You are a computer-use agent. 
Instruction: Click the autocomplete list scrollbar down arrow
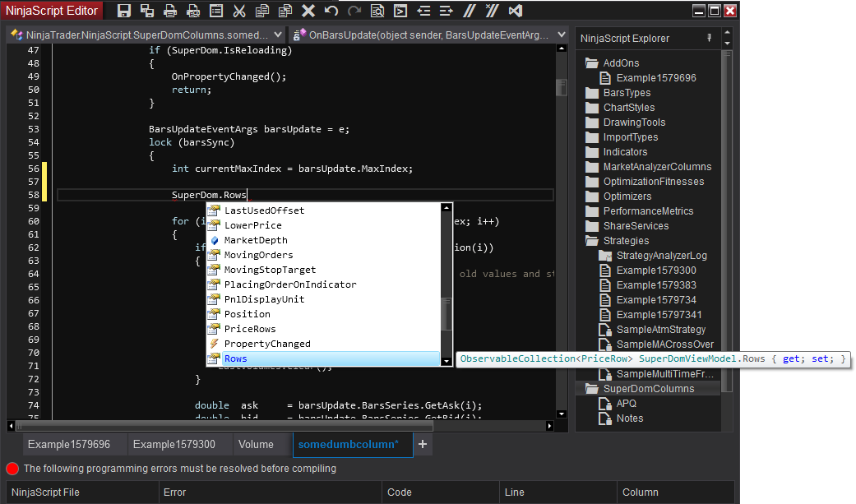click(447, 360)
